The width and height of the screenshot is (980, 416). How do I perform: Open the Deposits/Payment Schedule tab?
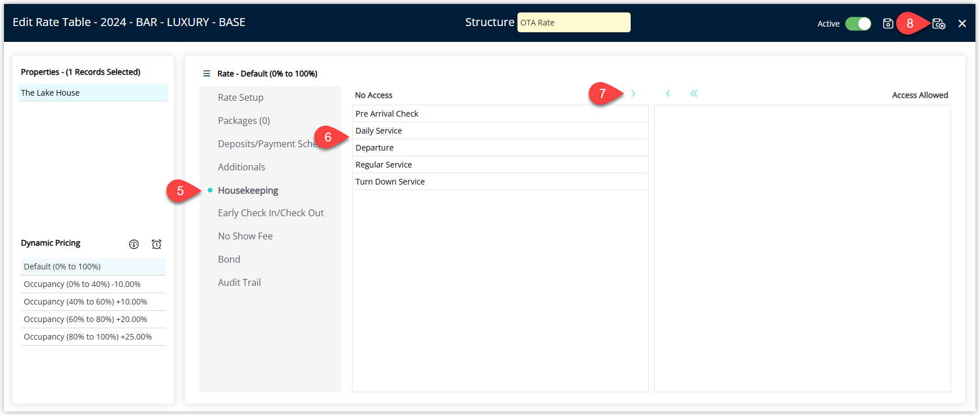[x=269, y=144]
